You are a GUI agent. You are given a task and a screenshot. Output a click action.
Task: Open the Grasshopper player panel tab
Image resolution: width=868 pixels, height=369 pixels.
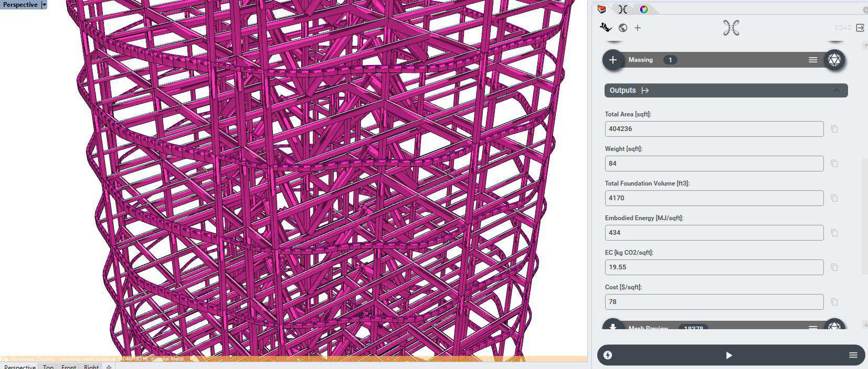623,9
